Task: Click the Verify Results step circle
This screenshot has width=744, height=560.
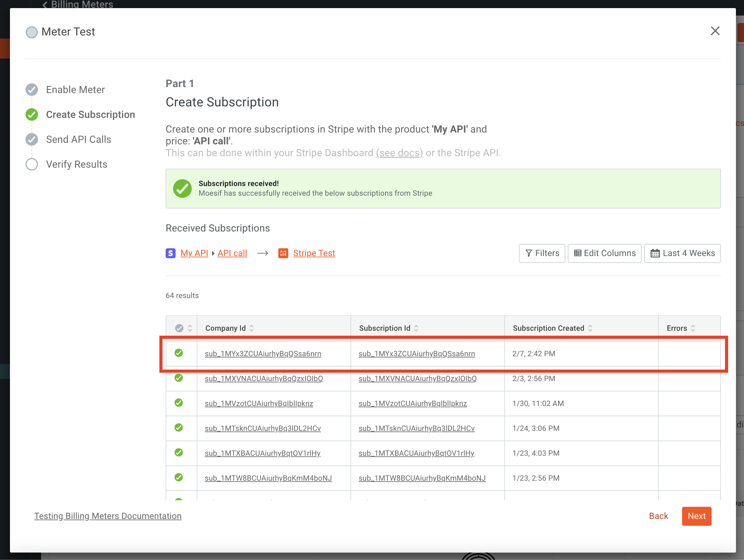Action: 32,164
